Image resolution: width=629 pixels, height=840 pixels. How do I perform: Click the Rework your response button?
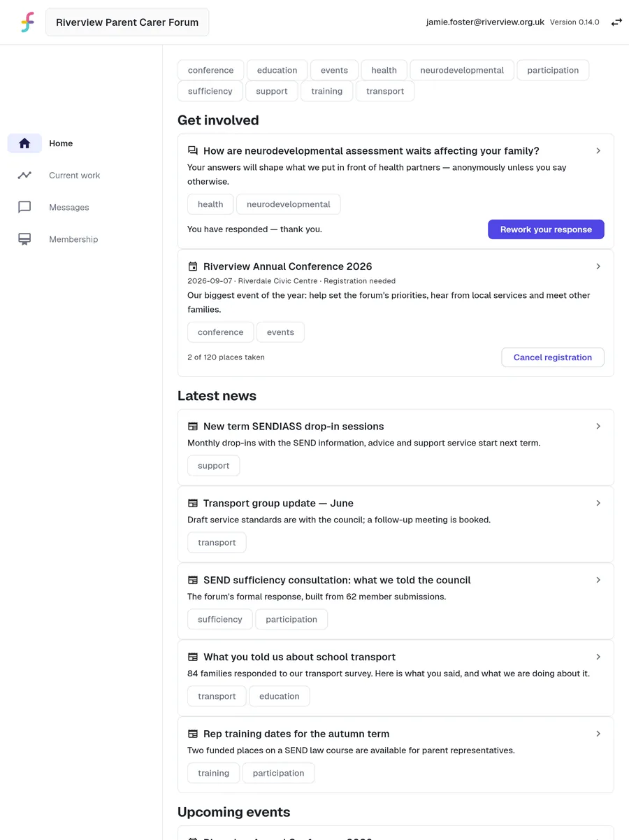point(546,229)
